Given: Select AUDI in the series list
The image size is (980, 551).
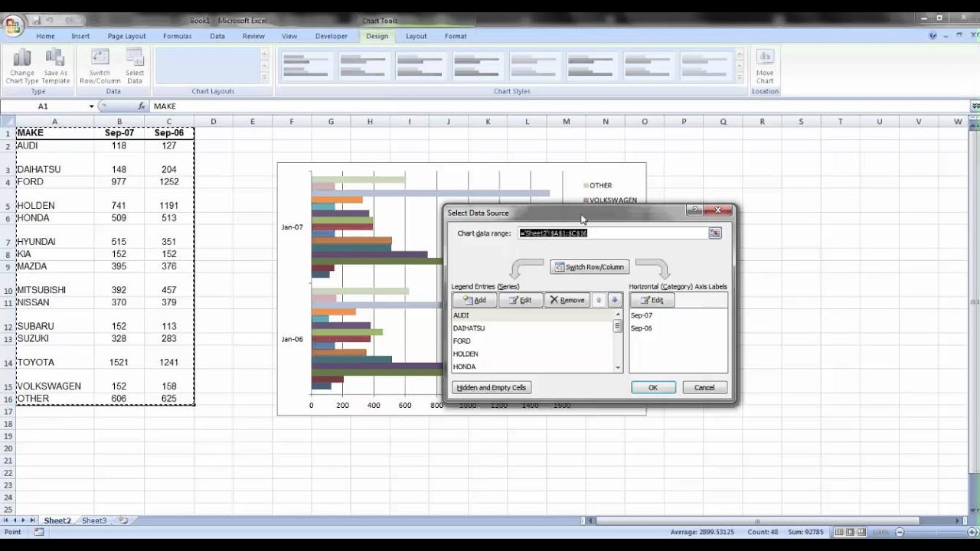Looking at the screenshot, I should pos(532,315).
